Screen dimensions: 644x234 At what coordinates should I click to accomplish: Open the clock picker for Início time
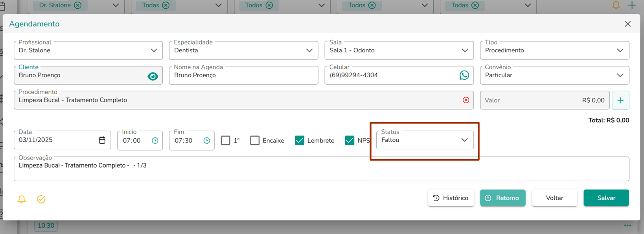[x=155, y=140]
